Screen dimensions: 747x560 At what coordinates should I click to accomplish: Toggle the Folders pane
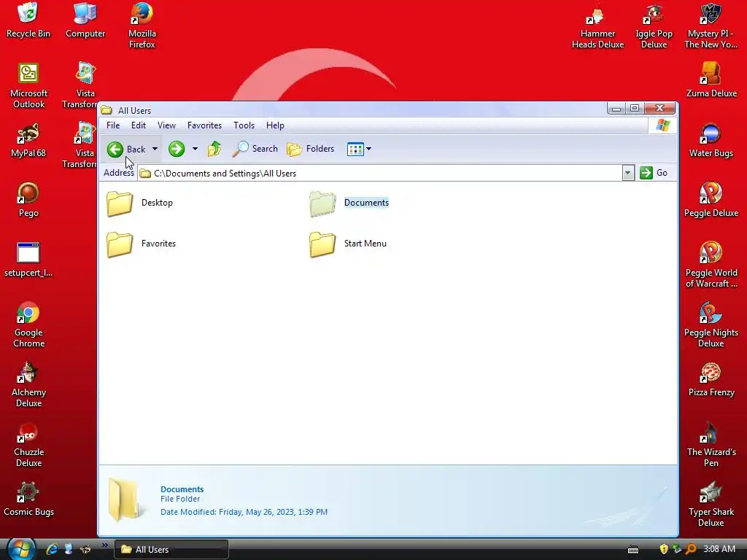click(x=310, y=149)
